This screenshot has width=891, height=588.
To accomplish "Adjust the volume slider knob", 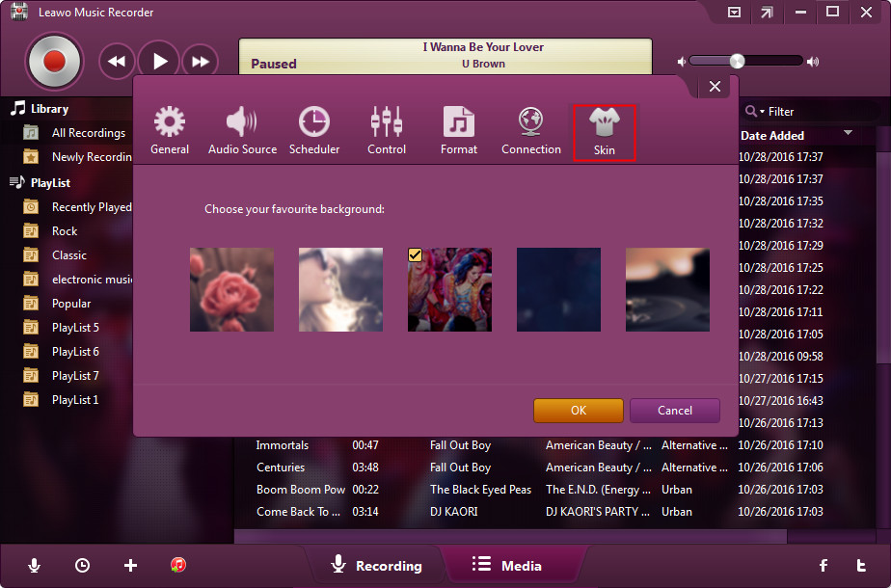I will click(x=737, y=61).
